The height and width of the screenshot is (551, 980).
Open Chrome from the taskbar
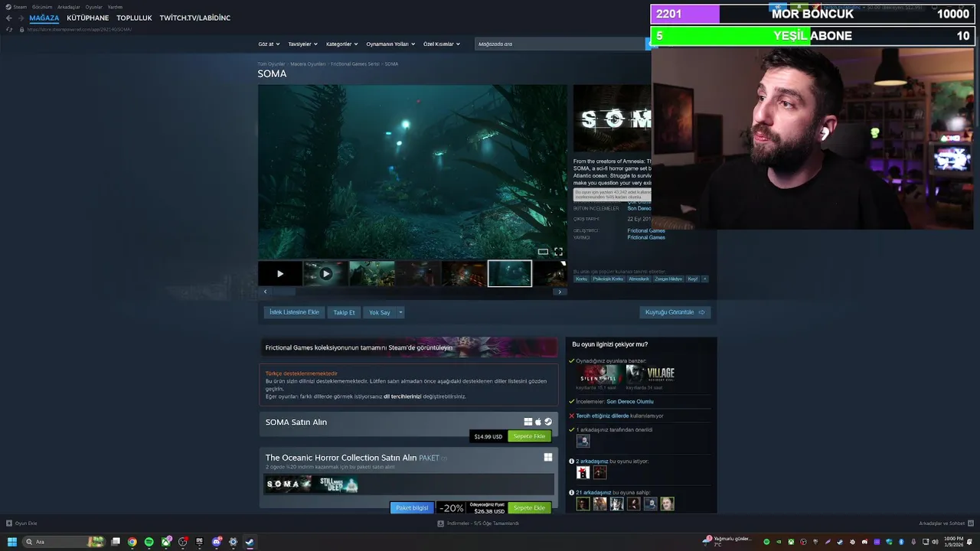click(132, 542)
